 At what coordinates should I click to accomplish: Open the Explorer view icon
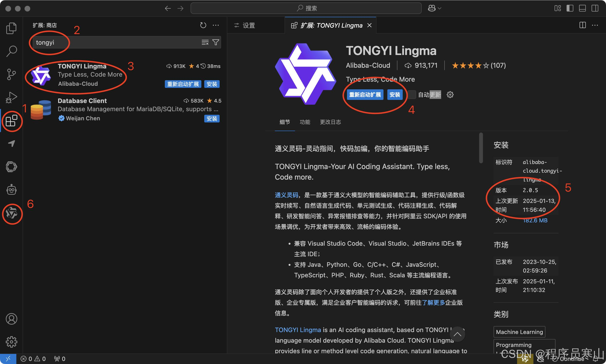11,28
